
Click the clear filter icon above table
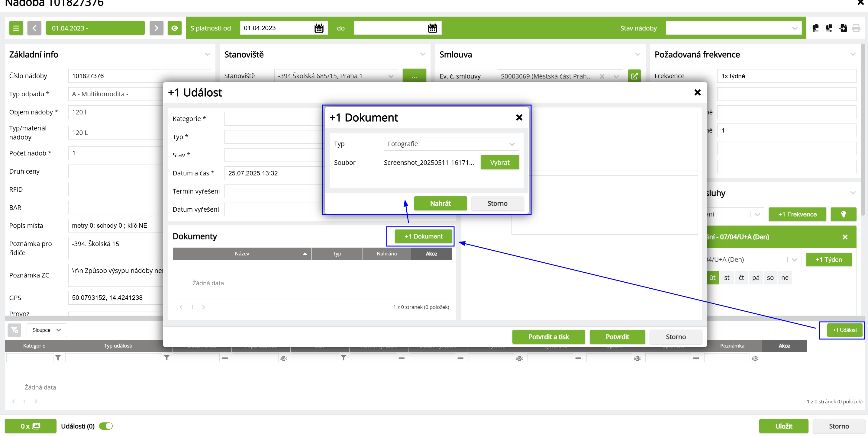pyautogui.click(x=15, y=330)
